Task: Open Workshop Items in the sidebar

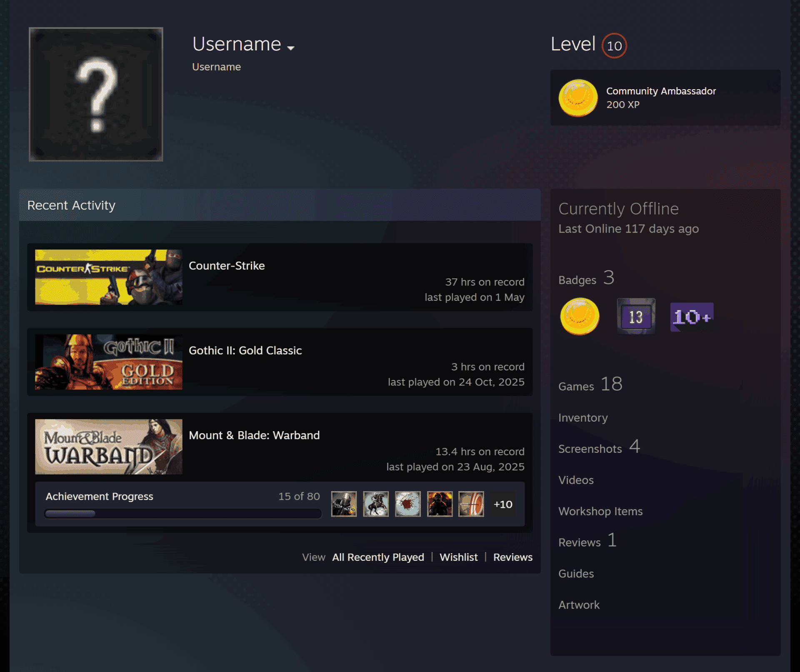Action: [x=600, y=511]
